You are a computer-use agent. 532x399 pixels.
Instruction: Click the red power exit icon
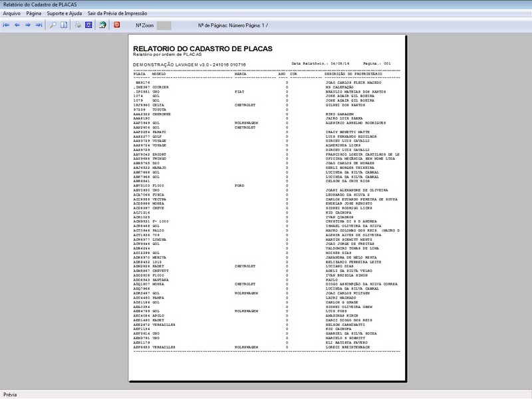[x=117, y=25]
